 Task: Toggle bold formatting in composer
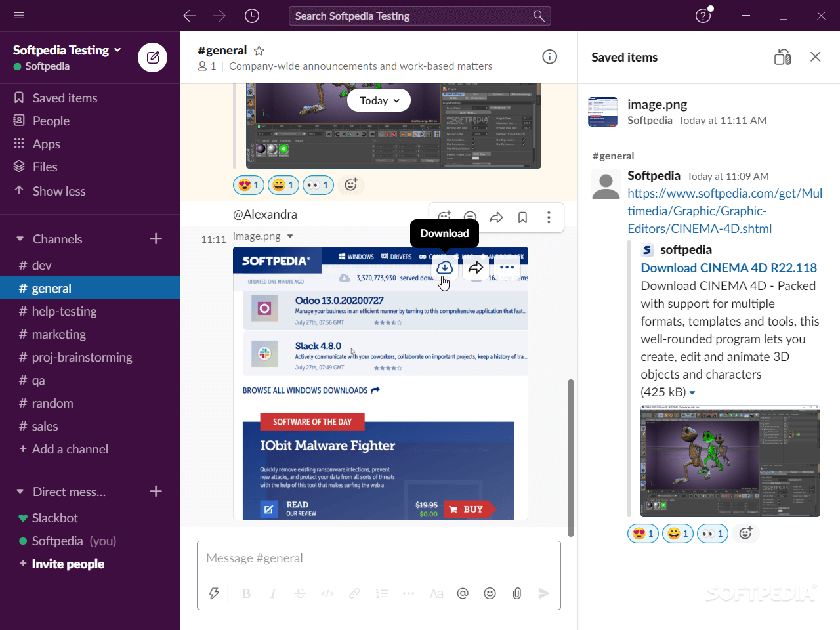coord(247,593)
